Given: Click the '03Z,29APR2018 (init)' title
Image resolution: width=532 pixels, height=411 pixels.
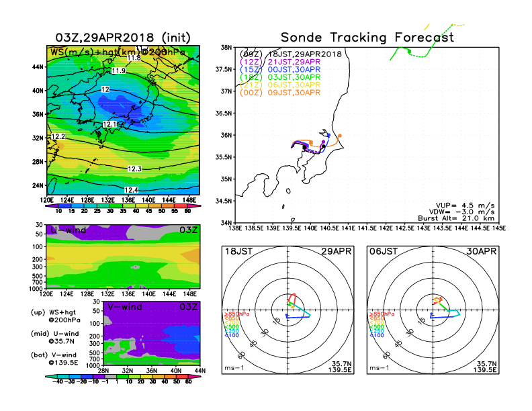Looking at the screenshot, I should coord(123,38).
